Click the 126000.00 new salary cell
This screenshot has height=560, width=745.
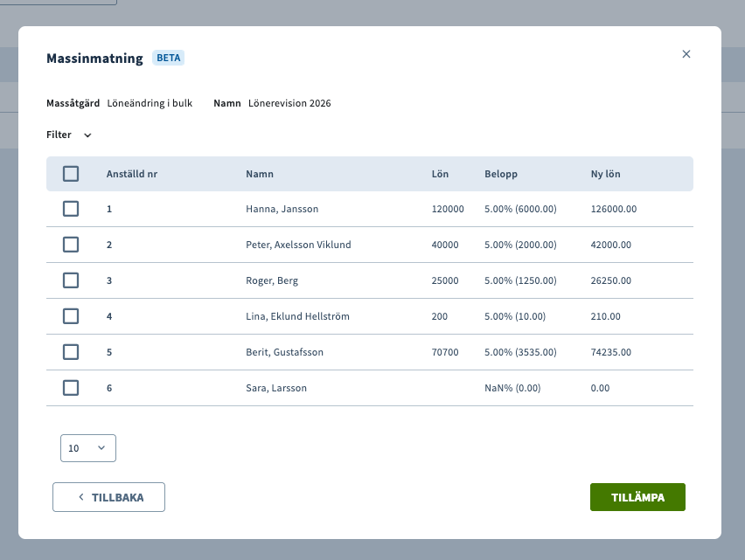pos(614,210)
